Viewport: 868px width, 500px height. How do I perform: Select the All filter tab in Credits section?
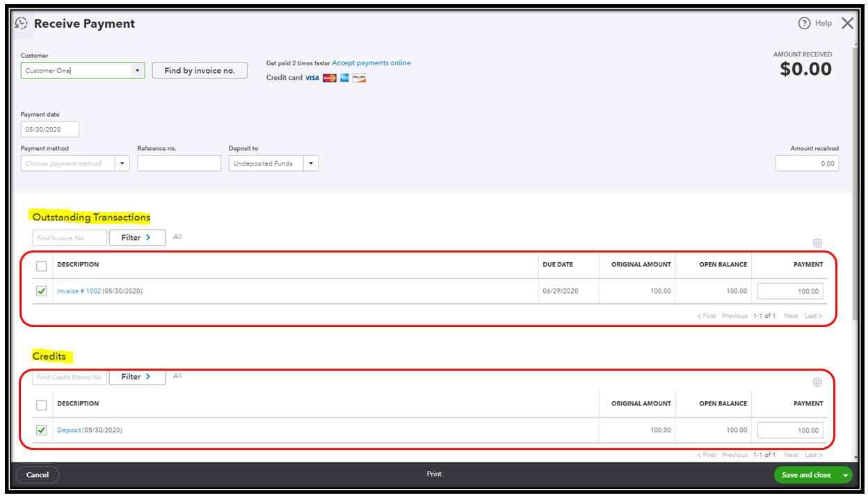point(177,376)
